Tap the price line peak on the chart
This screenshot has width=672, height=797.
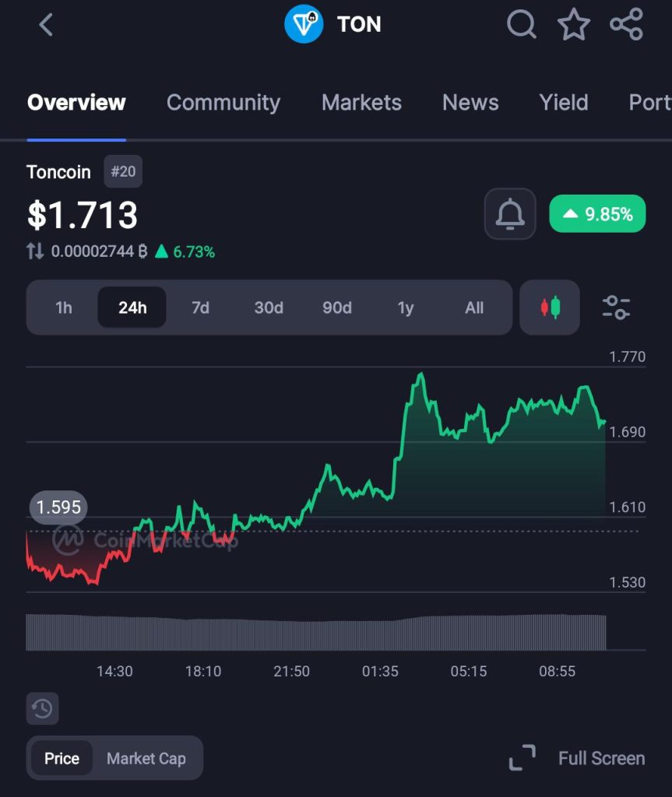click(420, 375)
